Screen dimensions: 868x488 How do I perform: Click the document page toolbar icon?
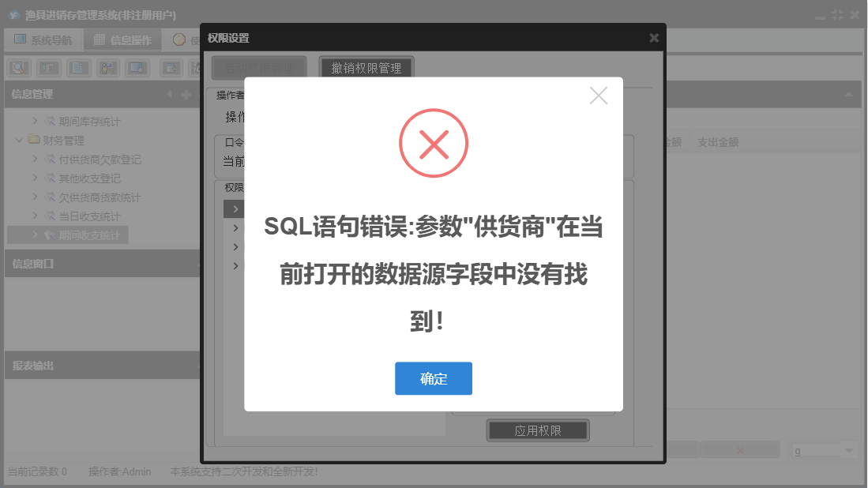click(79, 68)
